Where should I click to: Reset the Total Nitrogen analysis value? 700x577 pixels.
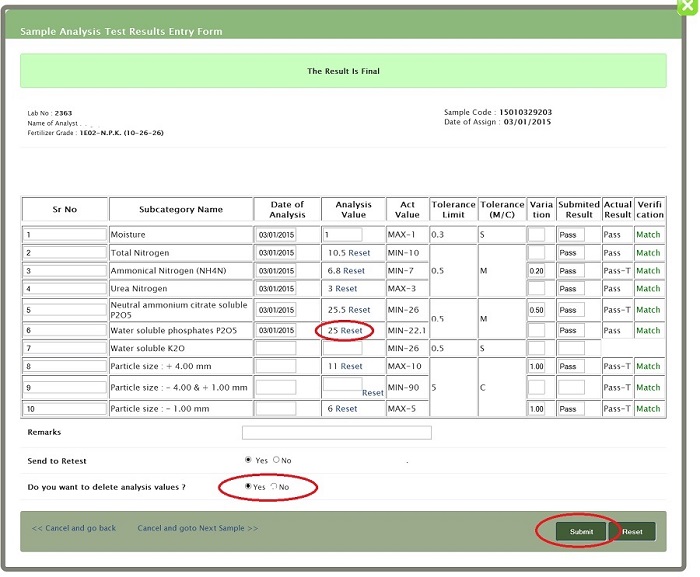tap(358, 253)
